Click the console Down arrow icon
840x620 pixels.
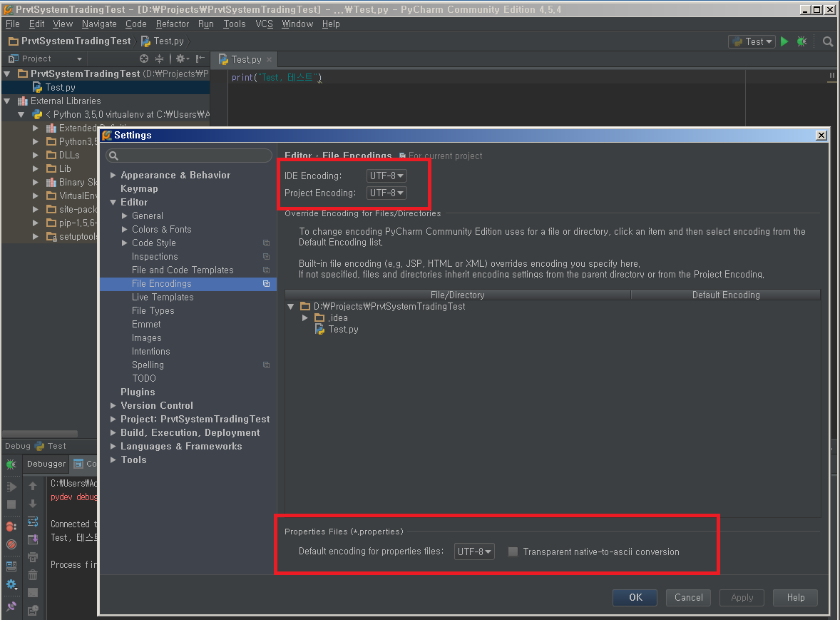33,504
